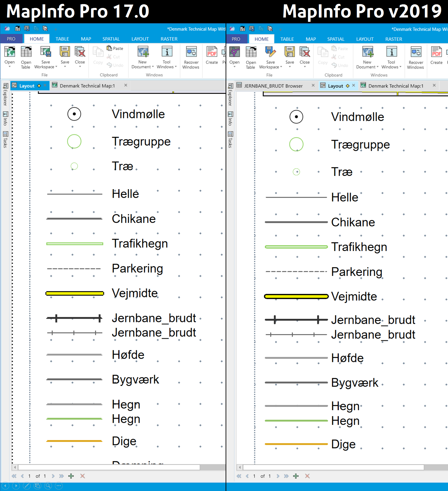Switch to SPATIAL ribbon tab in left window
The image size is (448, 491).
coord(111,39)
